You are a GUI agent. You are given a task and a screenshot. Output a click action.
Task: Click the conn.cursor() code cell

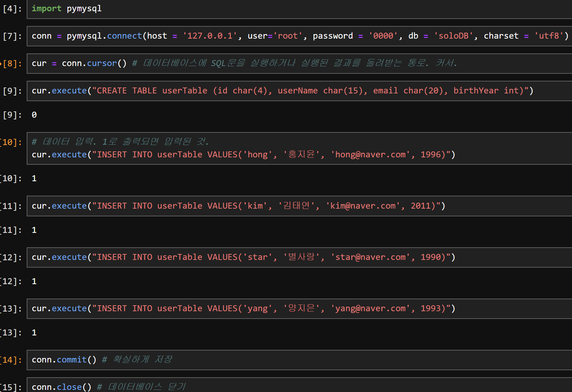point(299,64)
